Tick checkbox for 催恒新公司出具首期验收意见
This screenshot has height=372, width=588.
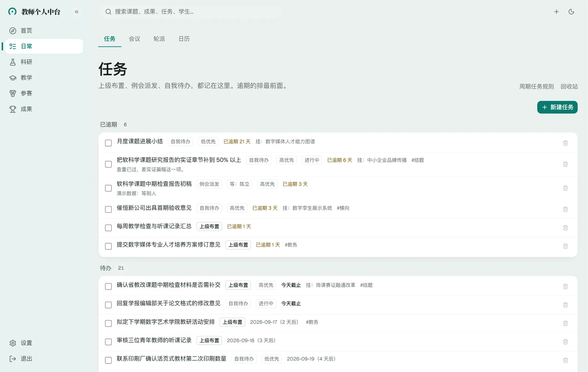[x=108, y=209]
